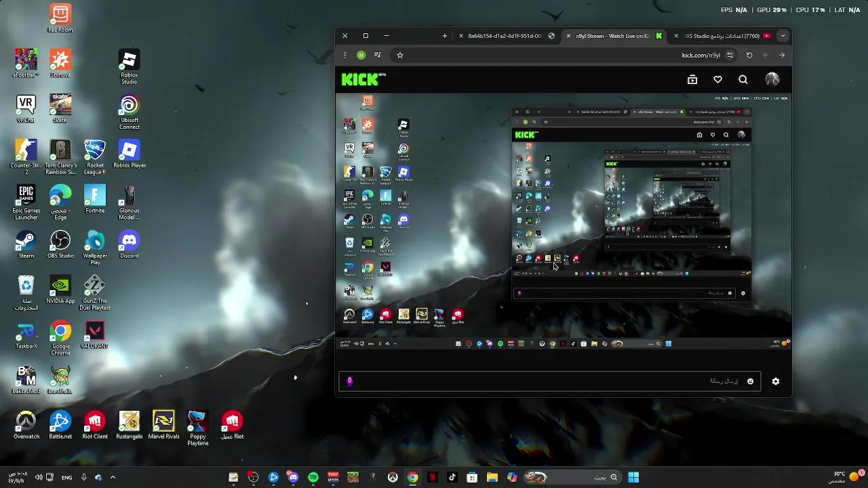Screen dimensions: 868x488
Task: Open a new Chrome tab
Action: pos(444,36)
